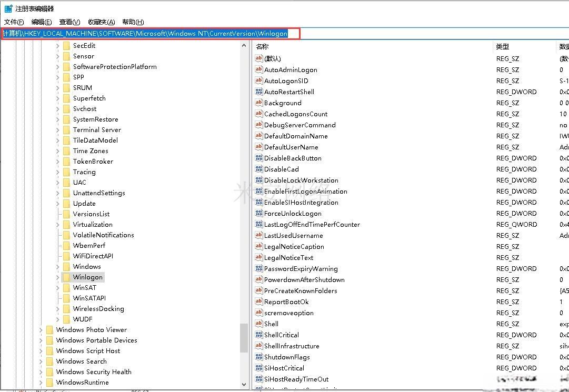The image size is (569, 392).
Task: Expand the WindowsRuntime key node
Action: click(41, 382)
